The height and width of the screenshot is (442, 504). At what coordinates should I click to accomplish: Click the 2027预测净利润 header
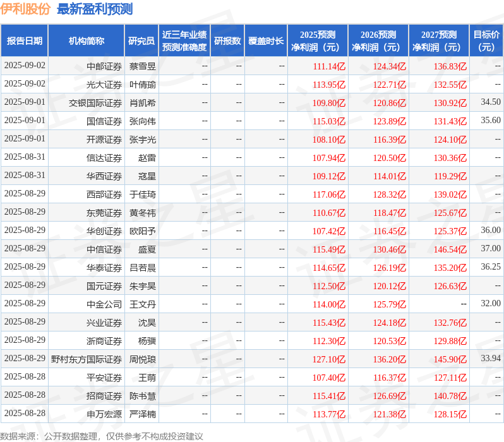tap(439, 41)
